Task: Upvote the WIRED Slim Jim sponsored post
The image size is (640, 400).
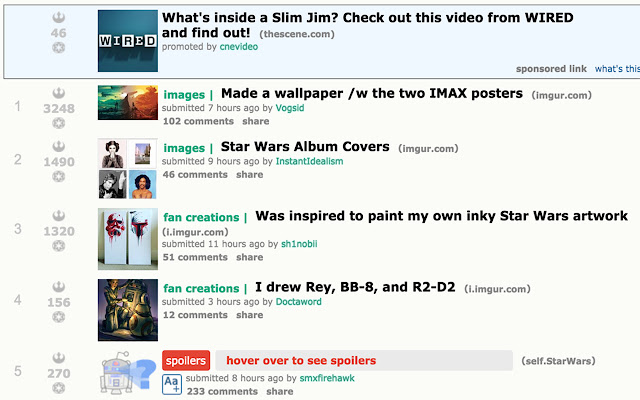Action: (x=59, y=18)
